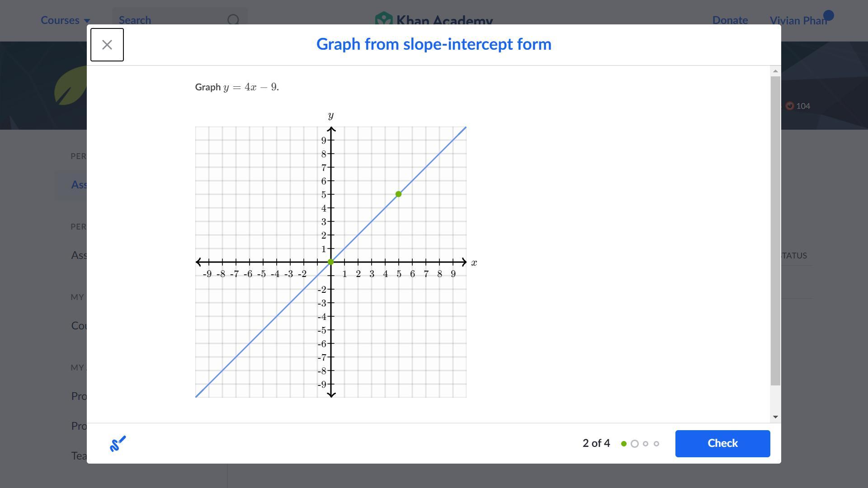
Task: Click the Check answer button
Action: click(x=722, y=444)
